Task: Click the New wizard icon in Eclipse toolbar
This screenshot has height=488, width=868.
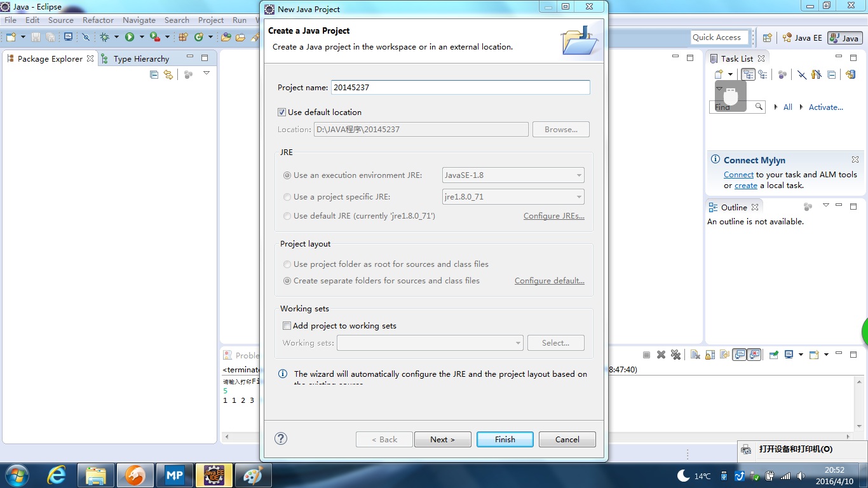Action: coord(11,37)
